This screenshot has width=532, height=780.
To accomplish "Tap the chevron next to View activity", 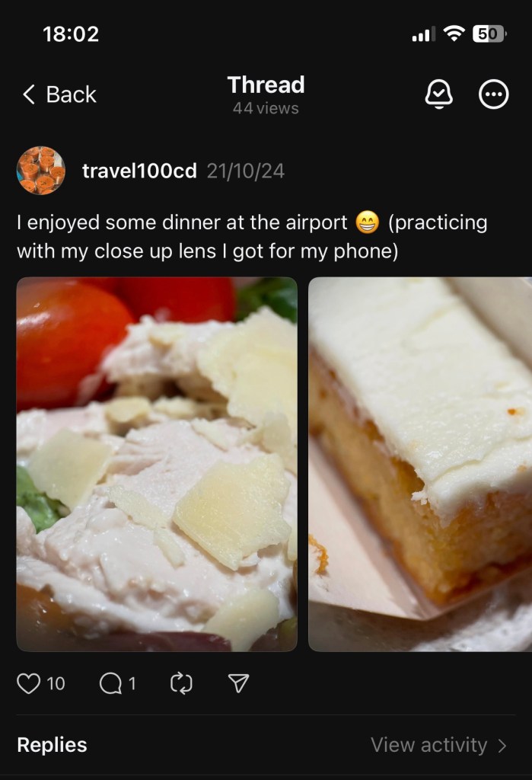I will pos(502,745).
